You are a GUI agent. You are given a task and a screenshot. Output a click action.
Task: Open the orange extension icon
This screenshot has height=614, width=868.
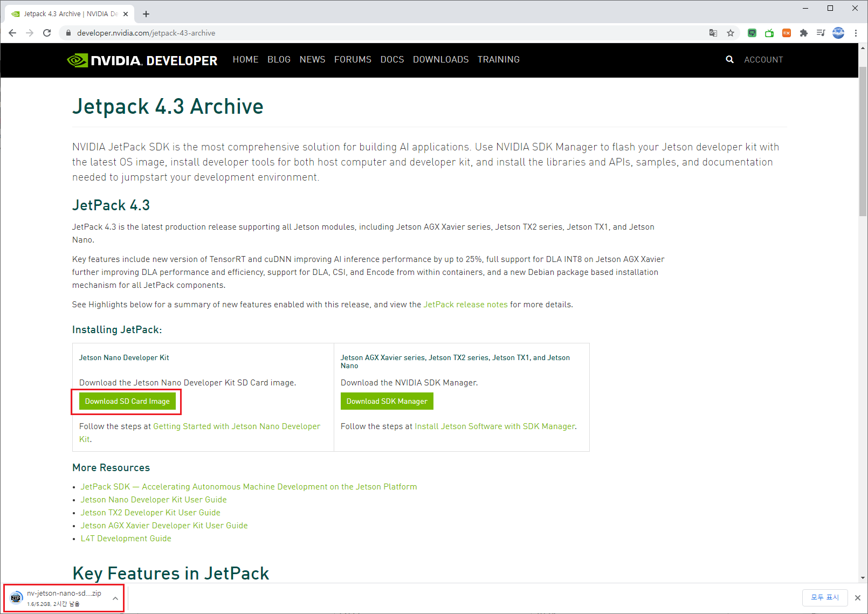point(787,33)
